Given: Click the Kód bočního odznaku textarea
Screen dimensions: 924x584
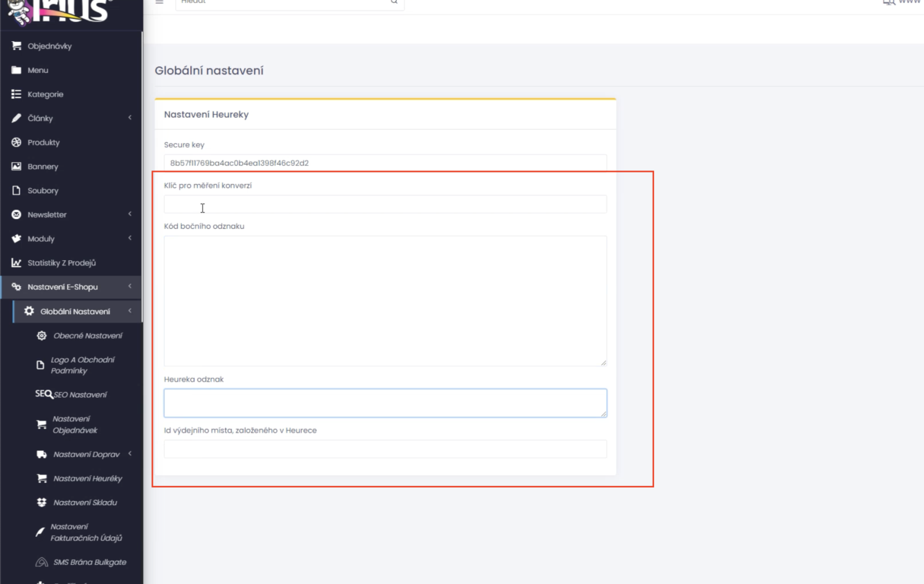Looking at the screenshot, I should pos(385,301).
